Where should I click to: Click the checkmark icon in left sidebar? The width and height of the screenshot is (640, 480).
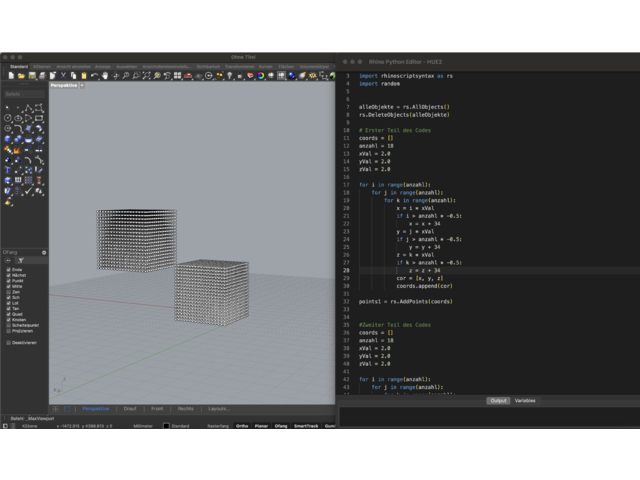point(29,191)
